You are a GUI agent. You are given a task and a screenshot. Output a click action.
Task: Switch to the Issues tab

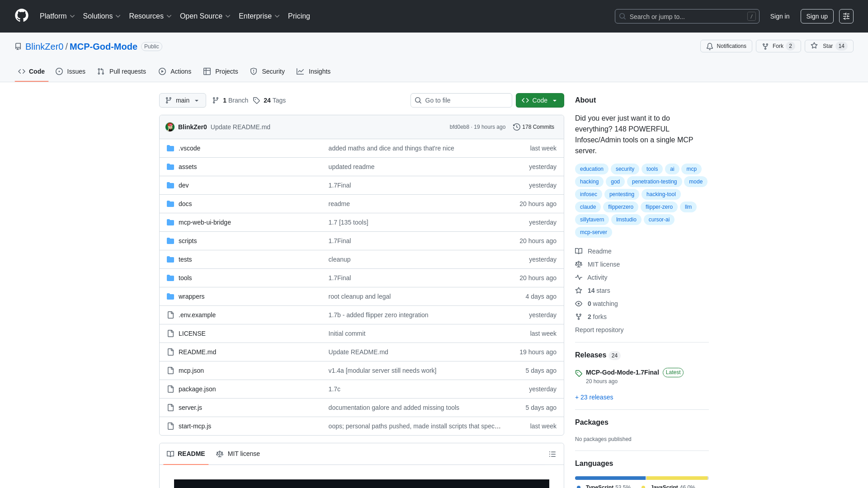pos(71,71)
